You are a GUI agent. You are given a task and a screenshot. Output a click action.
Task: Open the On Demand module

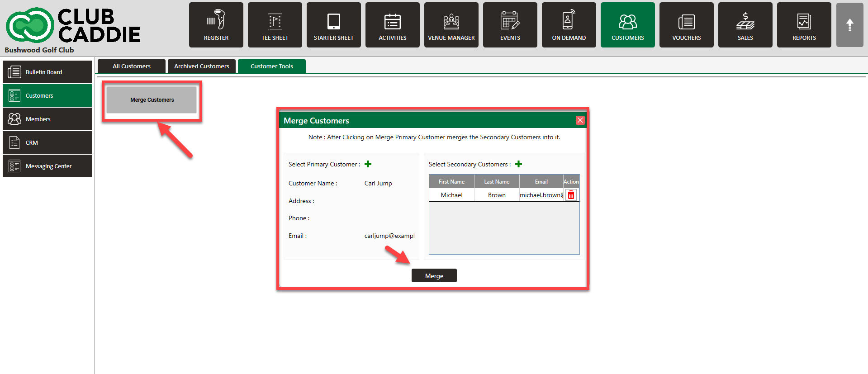569,25
